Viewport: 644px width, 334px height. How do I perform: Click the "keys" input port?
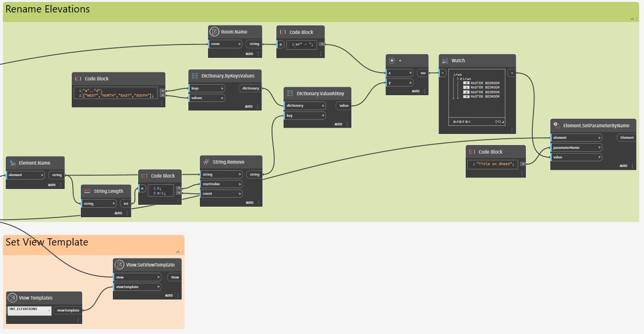207,88
